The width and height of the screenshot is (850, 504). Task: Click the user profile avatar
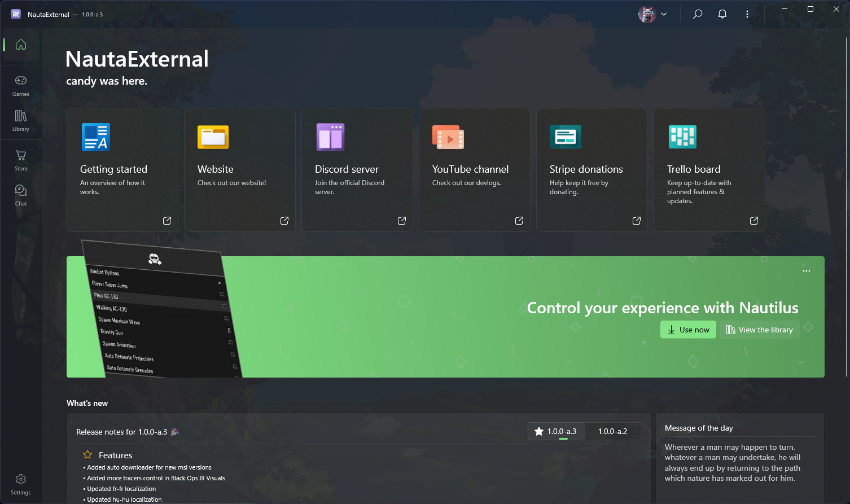coord(647,14)
